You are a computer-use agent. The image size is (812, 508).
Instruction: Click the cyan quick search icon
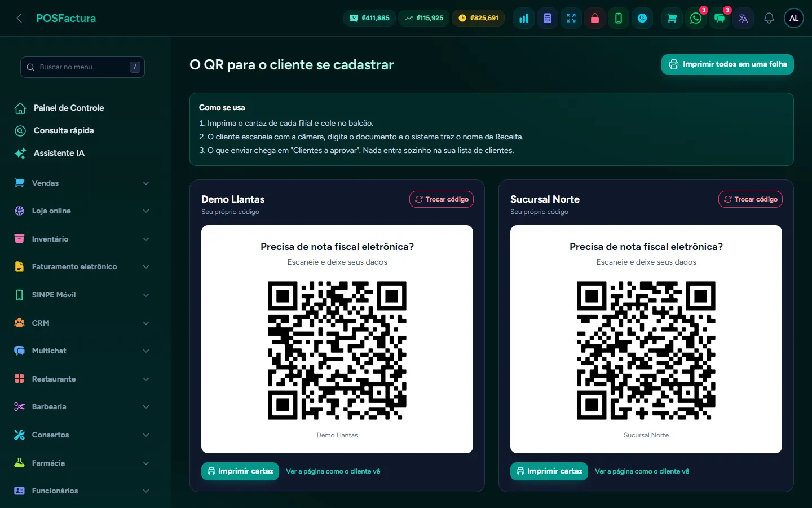pos(642,18)
